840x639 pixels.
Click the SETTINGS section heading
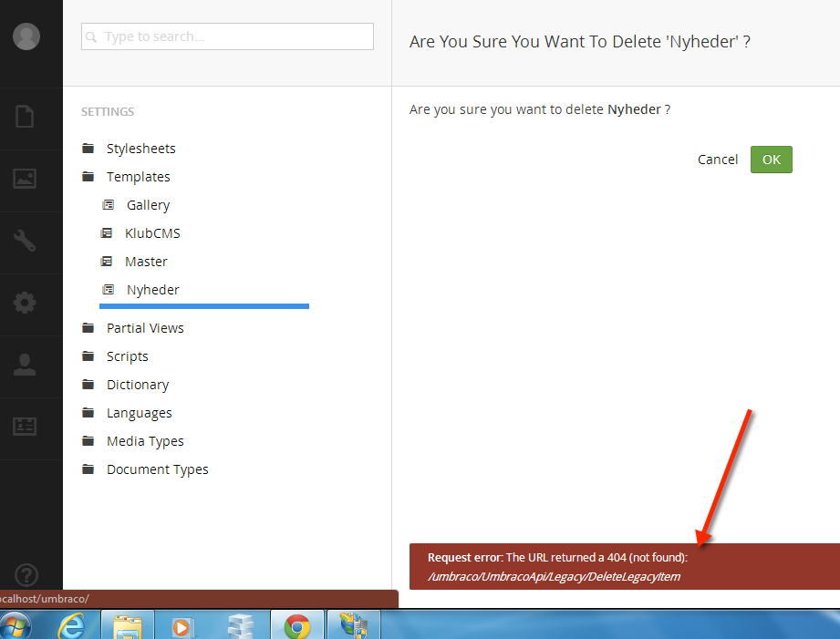tap(108, 111)
